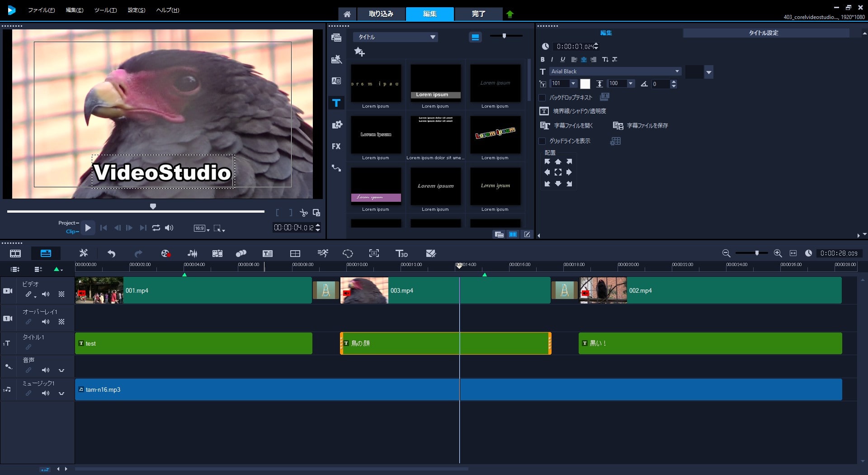Switch to the 完了 share tab
This screenshot has width=868, height=475.
tap(478, 14)
